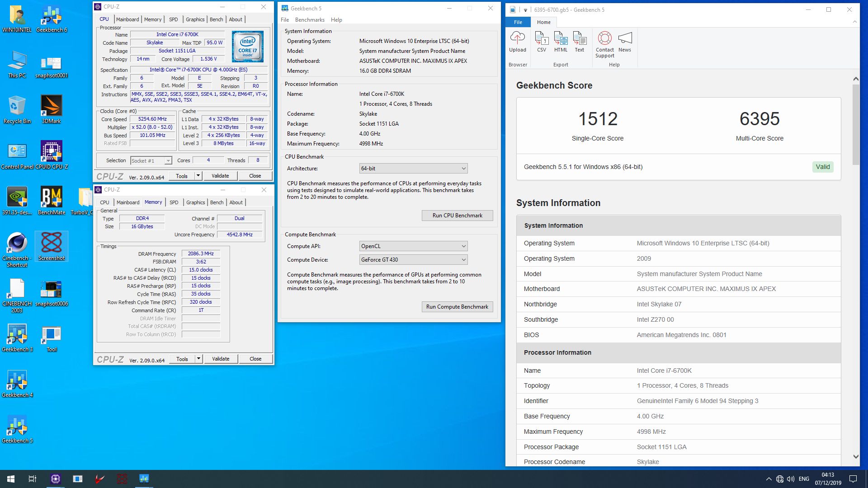Export results as Text
Screen dimensions: 868x488
[580, 42]
